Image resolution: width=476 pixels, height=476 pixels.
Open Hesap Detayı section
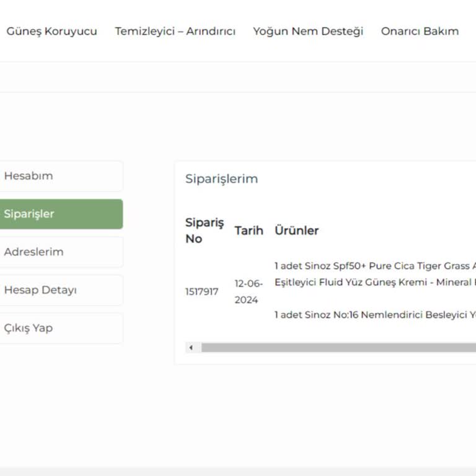pyautogui.click(x=40, y=290)
